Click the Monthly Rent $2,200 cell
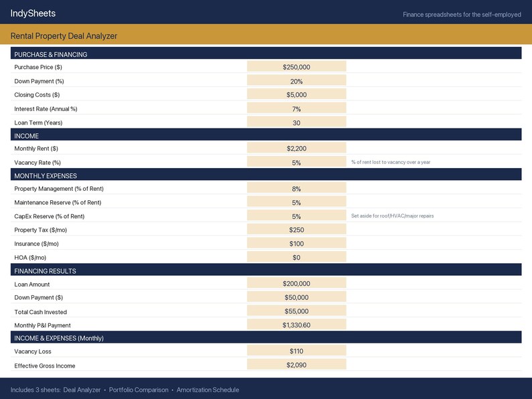 coord(297,148)
